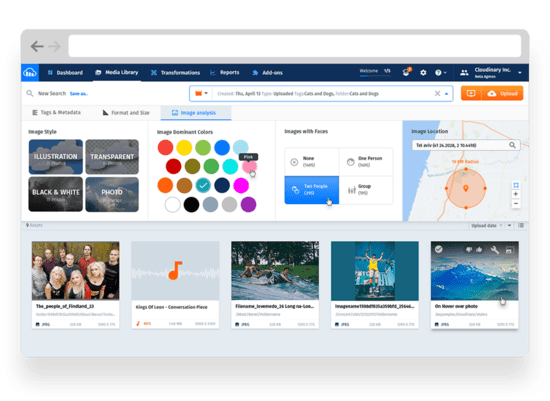The image size is (550, 401).
Task: Switch to list view icon
Action: [x=521, y=225]
